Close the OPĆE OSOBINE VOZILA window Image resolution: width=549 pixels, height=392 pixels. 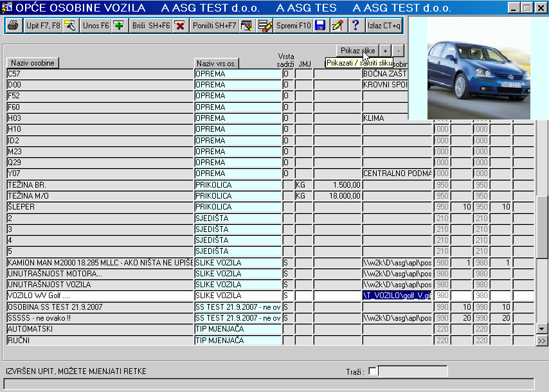pyautogui.click(x=541, y=8)
